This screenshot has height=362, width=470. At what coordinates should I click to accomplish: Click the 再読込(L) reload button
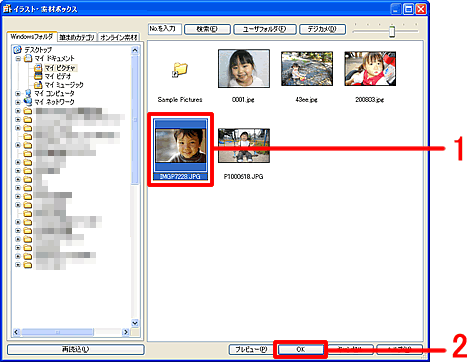tap(76, 349)
